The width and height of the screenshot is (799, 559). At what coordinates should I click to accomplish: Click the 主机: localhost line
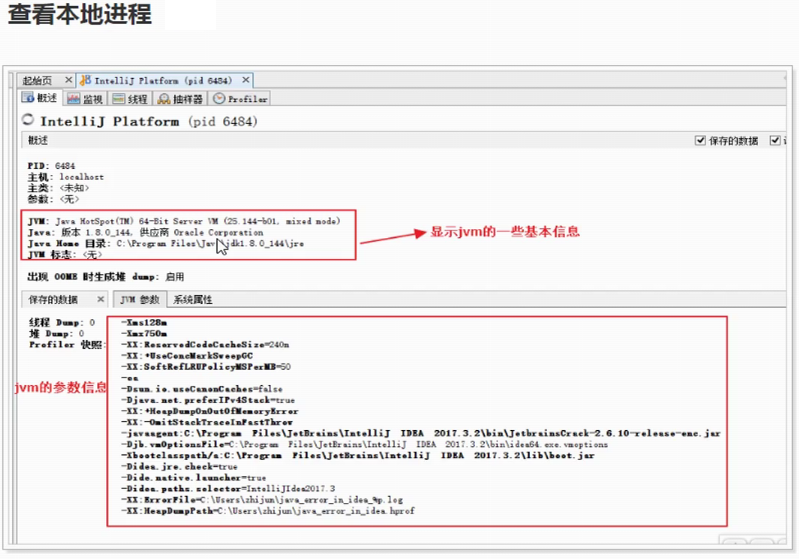point(66,177)
